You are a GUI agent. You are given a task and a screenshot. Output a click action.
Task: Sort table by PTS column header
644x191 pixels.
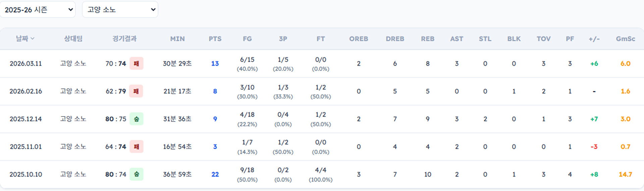(215, 39)
